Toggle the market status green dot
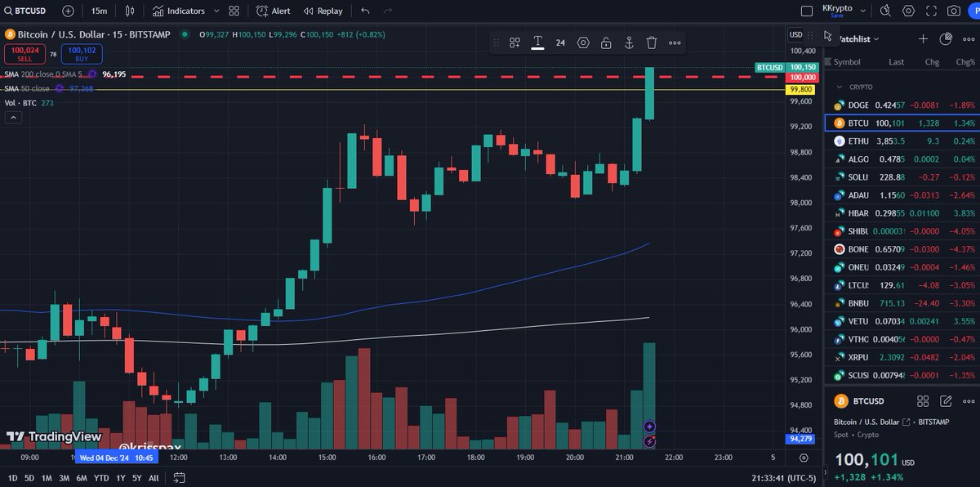This screenshot has width=980, height=487. 186,34
